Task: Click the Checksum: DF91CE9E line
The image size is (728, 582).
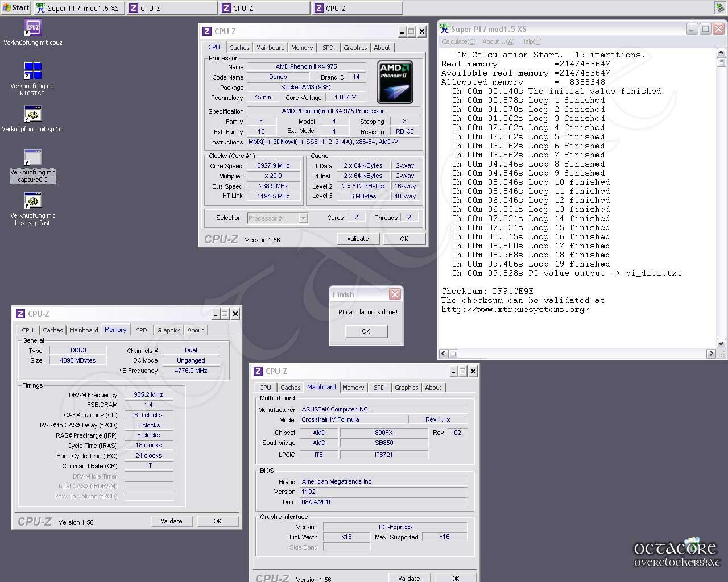Action: (x=487, y=292)
